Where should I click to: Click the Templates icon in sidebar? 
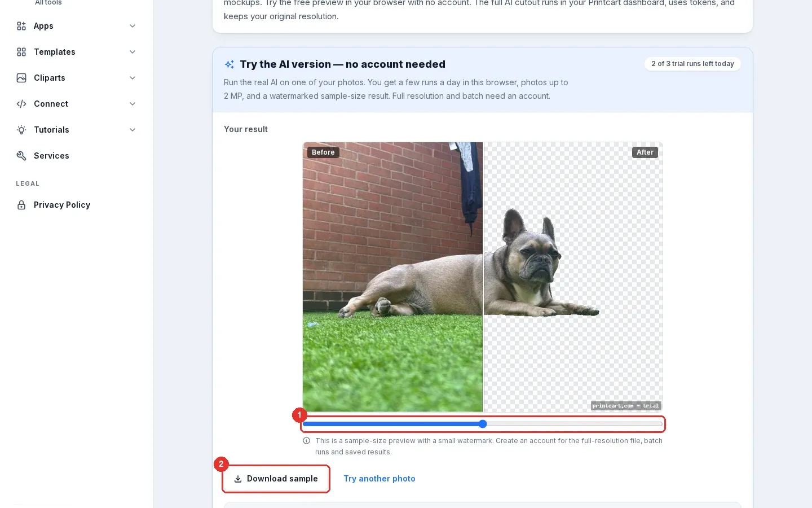click(x=21, y=52)
